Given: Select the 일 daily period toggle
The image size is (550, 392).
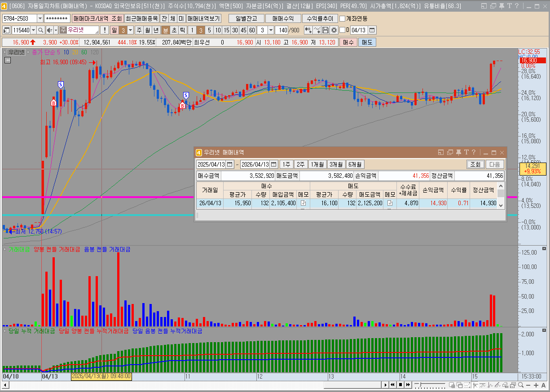Looking at the screenshot, I should (x=114, y=30).
